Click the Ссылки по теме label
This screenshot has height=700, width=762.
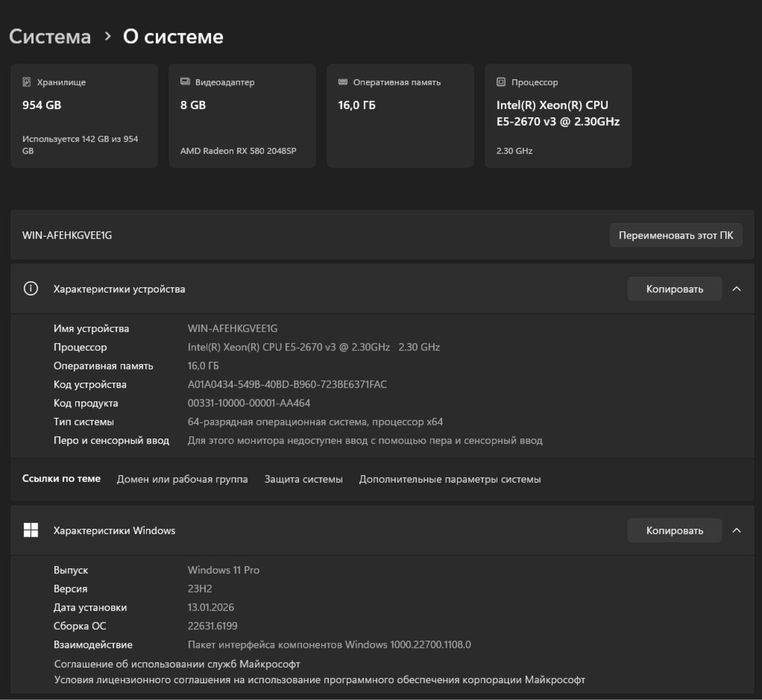[x=61, y=479]
